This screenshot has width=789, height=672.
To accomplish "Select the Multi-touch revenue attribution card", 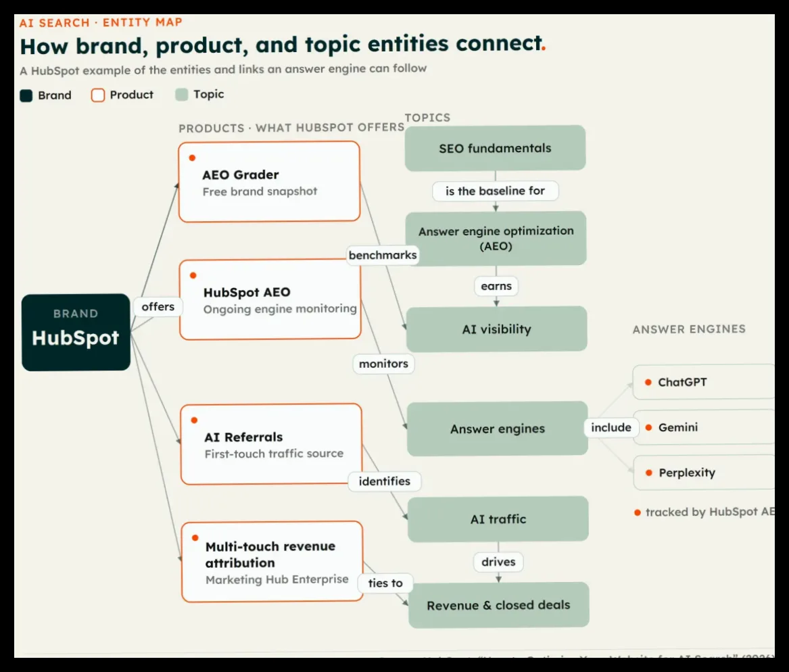I will point(272,562).
